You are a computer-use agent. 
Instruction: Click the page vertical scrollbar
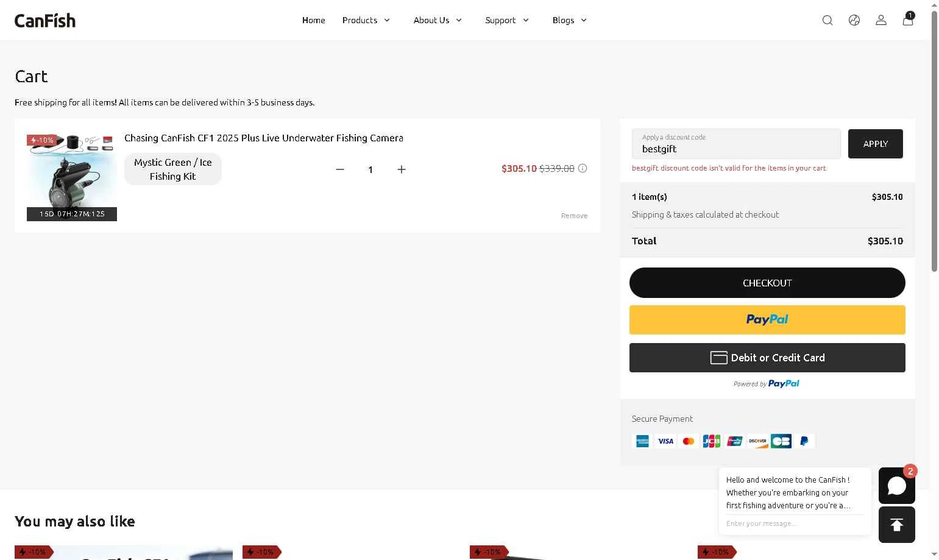(934, 141)
